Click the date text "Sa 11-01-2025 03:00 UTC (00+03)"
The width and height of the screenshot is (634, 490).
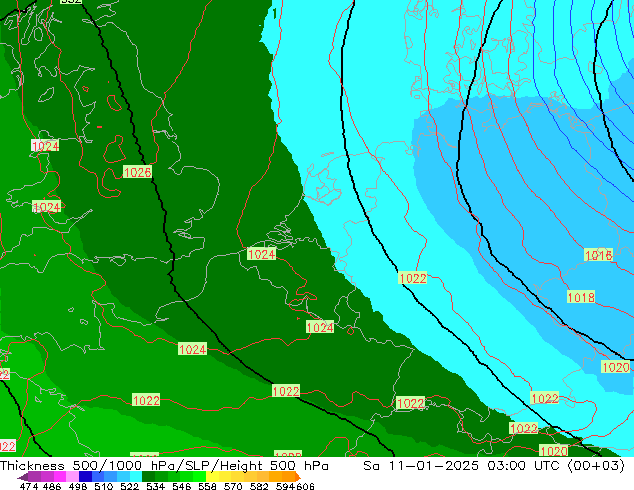click(494, 466)
